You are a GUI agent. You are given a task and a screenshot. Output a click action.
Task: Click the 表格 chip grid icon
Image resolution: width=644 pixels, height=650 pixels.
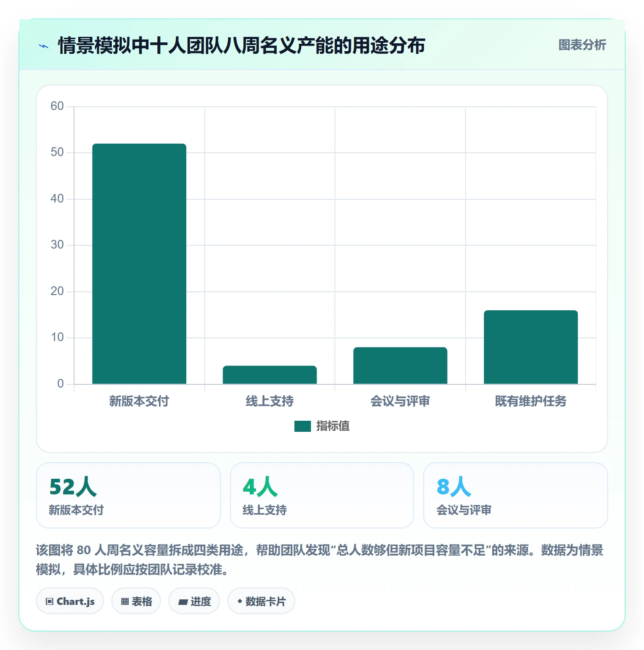click(x=125, y=601)
